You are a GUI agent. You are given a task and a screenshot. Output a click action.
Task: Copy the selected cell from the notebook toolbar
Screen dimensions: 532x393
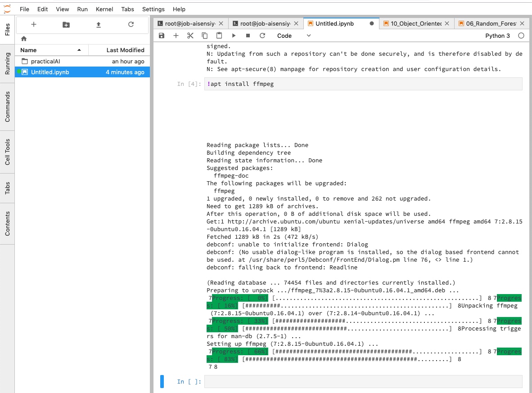click(205, 36)
